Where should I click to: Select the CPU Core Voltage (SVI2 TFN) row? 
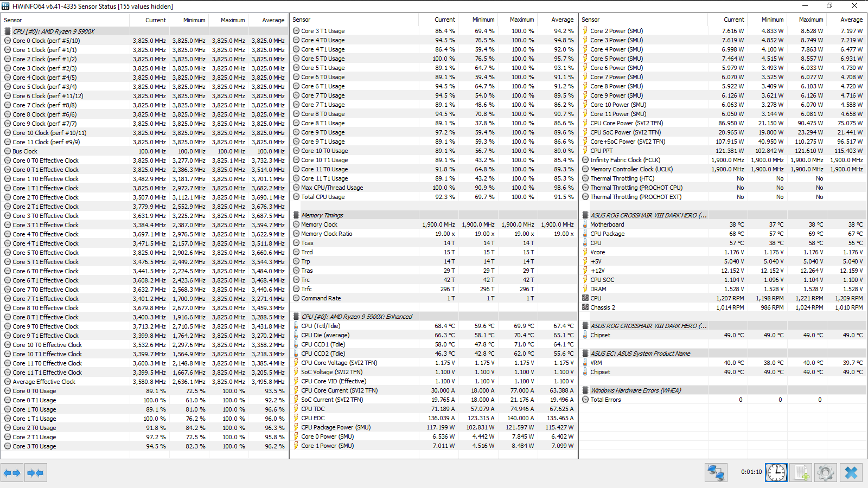(x=434, y=363)
